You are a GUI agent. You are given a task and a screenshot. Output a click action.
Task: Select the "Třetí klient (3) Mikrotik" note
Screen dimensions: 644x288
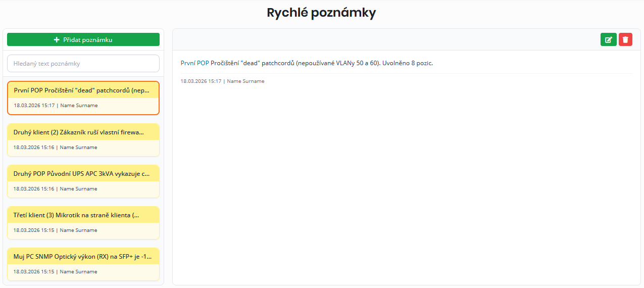[83, 215]
